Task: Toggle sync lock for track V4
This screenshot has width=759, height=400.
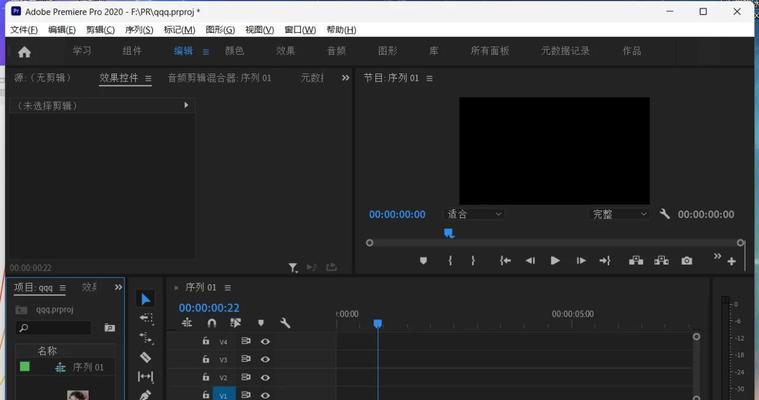Action: pyautogui.click(x=246, y=341)
